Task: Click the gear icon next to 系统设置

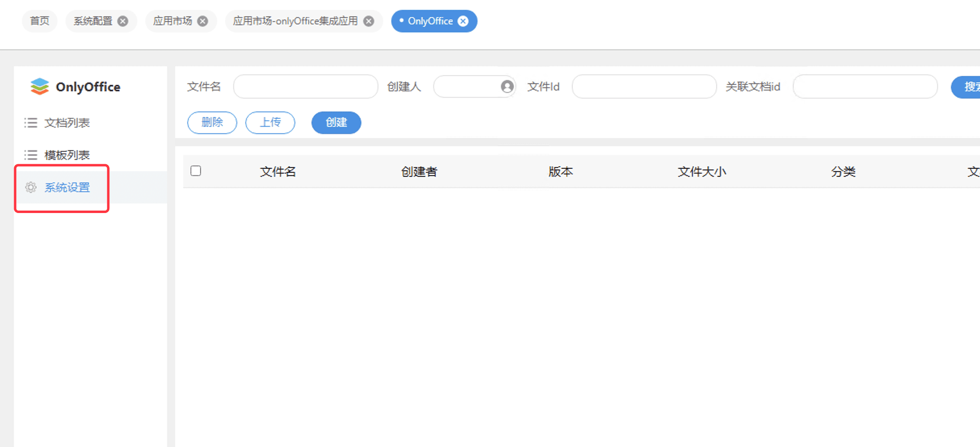Action: pos(30,187)
